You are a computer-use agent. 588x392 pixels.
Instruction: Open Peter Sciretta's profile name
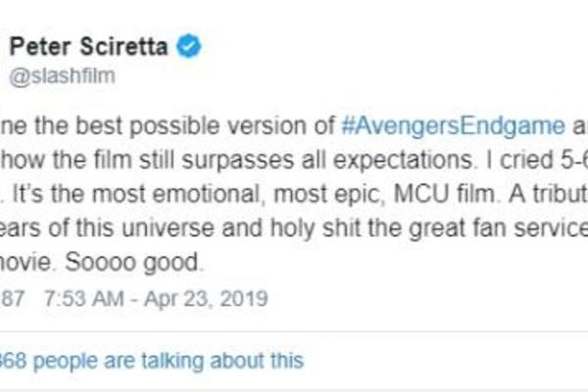tap(88, 46)
